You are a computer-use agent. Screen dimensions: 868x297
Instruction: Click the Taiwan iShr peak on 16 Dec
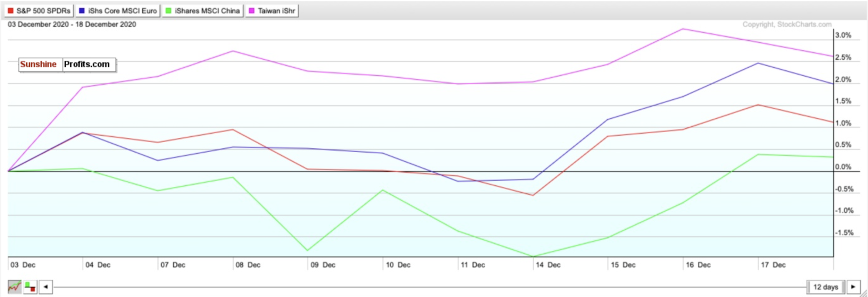click(x=683, y=29)
